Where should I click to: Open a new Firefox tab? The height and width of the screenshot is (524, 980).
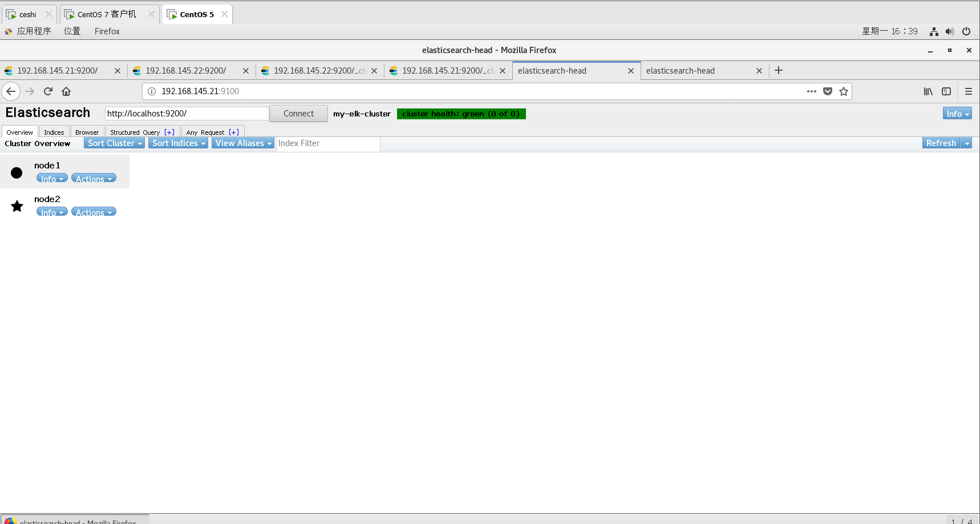point(779,70)
